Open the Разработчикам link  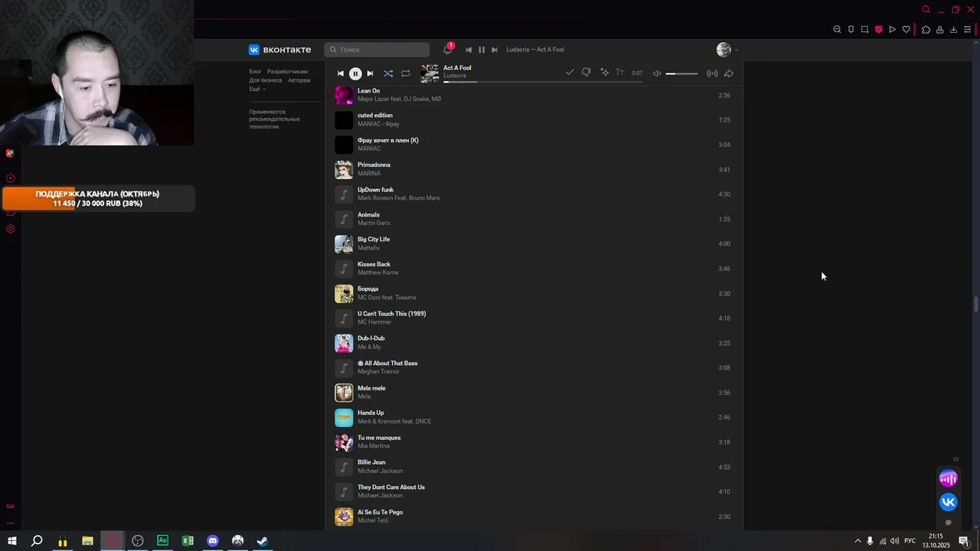pos(287,71)
